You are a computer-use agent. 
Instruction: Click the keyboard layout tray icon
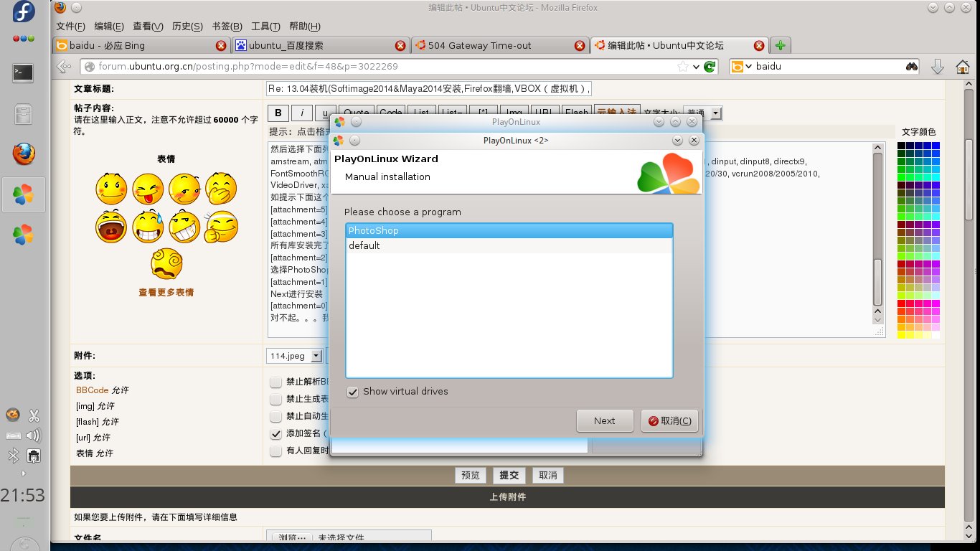14,435
